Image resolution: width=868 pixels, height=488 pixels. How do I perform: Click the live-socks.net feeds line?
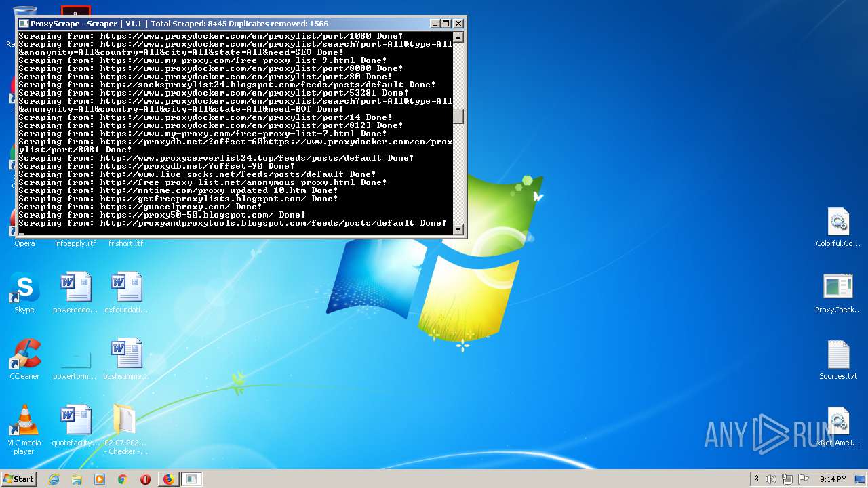click(197, 174)
